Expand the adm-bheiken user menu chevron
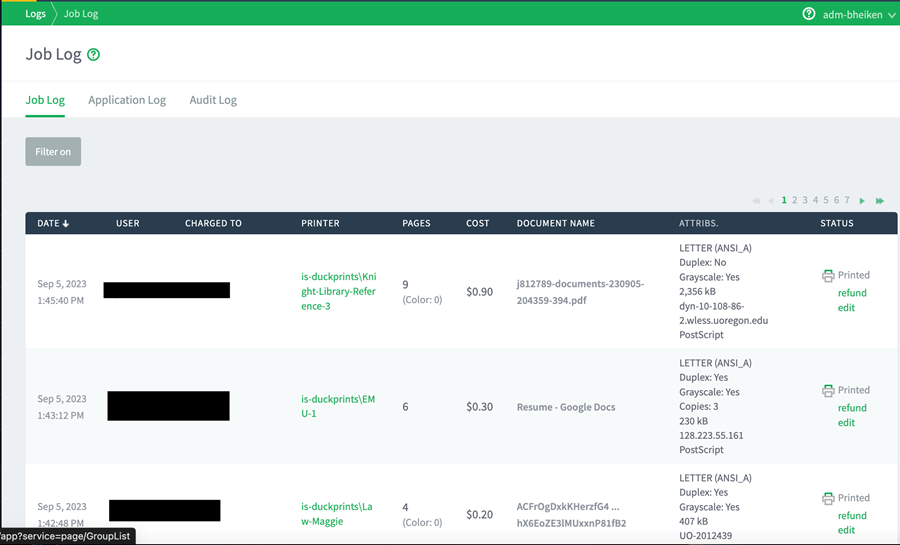The width and height of the screenshot is (900, 545). coord(891,15)
